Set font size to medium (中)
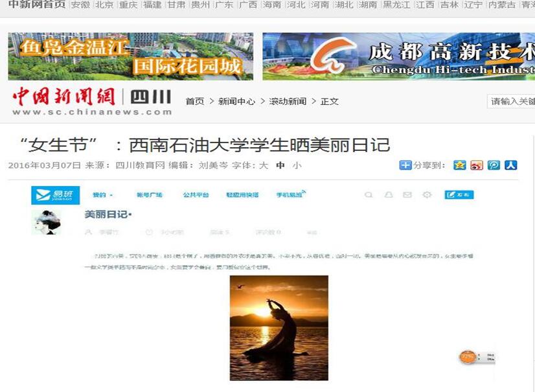The height and width of the screenshot is (392, 535). pyautogui.click(x=280, y=166)
